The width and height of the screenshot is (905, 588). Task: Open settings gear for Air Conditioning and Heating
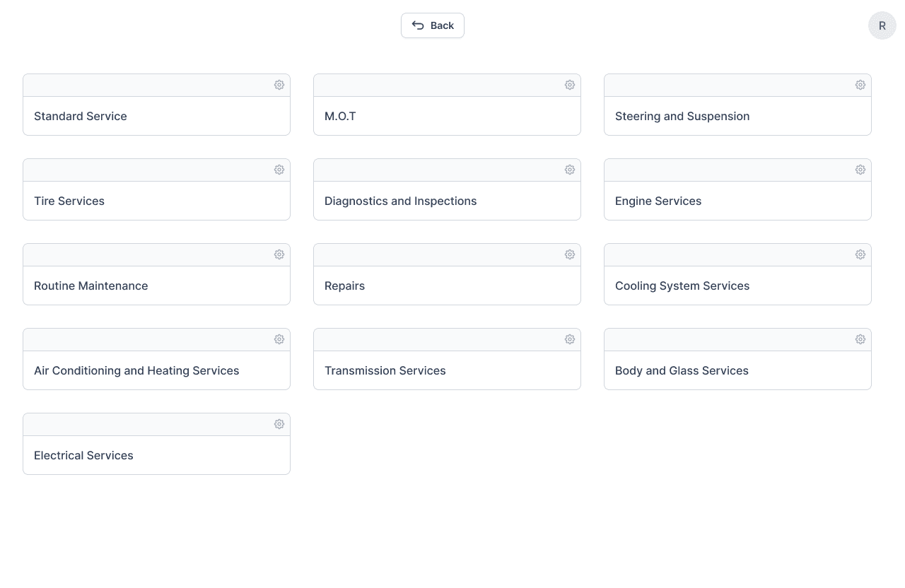[x=279, y=339]
